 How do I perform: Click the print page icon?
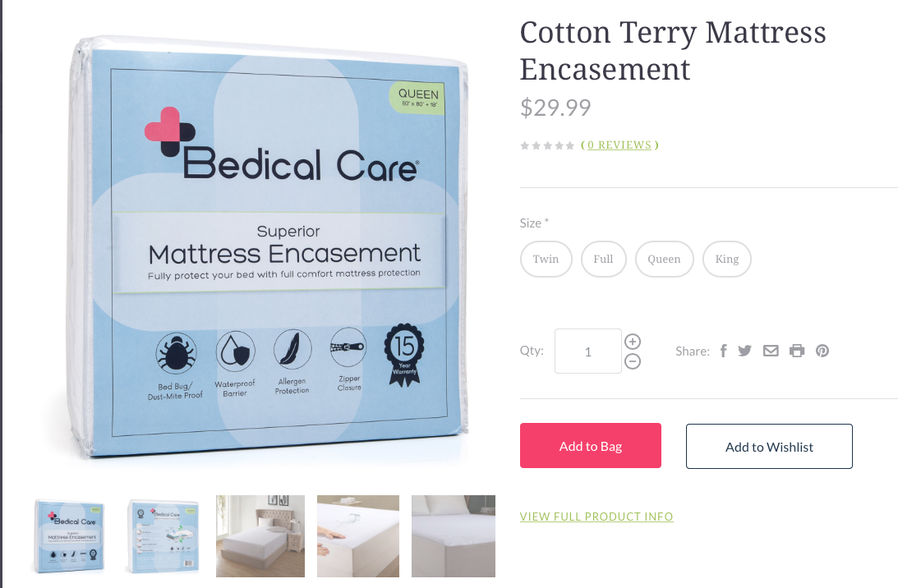[797, 351]
